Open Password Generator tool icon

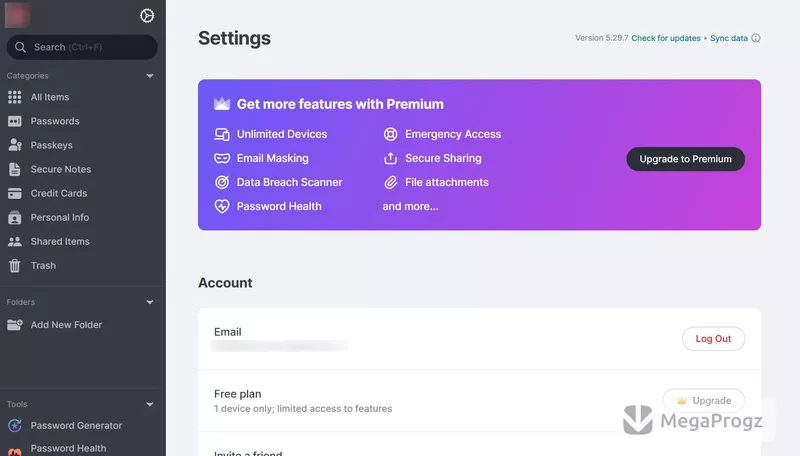point(15,425)
